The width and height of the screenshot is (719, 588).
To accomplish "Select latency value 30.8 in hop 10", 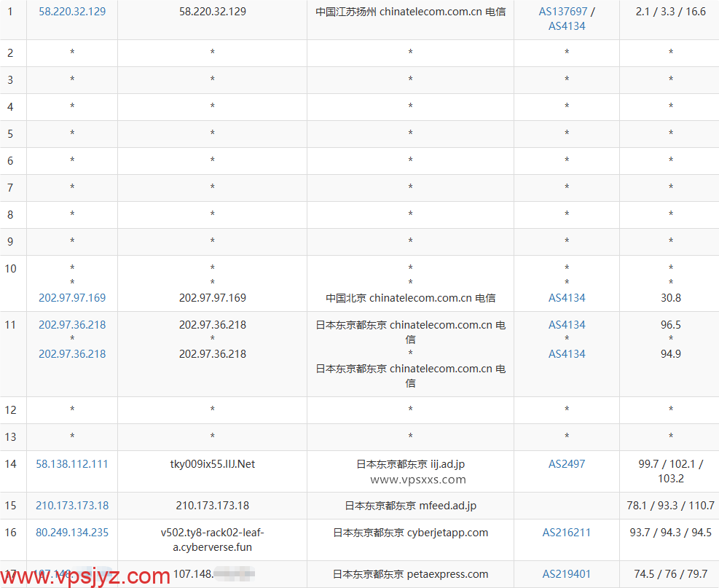I will 670,298.
